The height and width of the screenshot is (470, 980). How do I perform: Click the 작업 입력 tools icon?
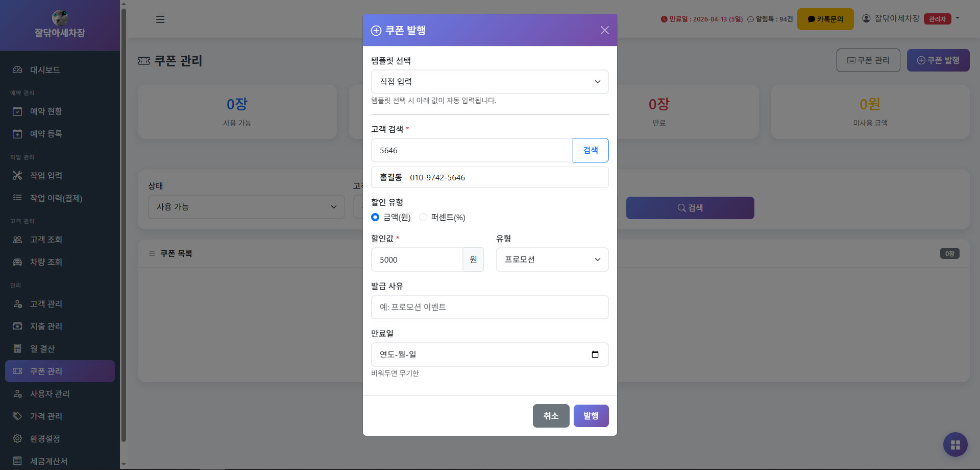(17, 176)
